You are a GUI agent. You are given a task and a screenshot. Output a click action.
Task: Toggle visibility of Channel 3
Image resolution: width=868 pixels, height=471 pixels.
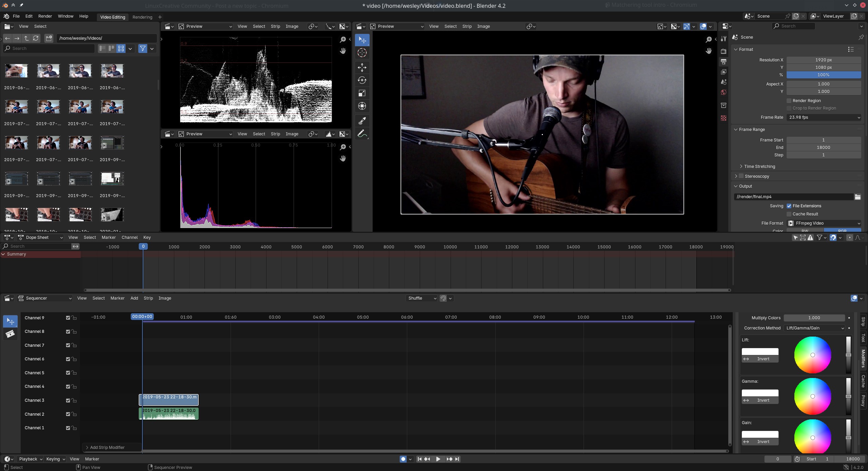(68, 400)
